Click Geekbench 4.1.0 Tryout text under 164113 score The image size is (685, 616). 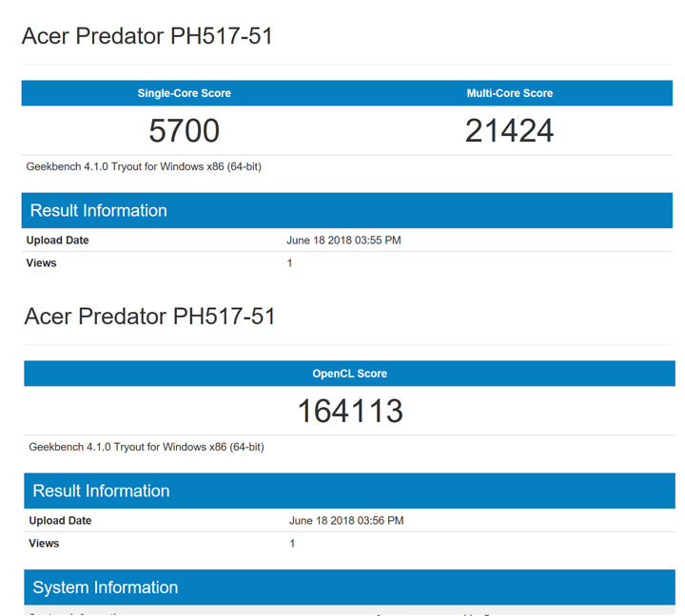pyautogui.click(x=147, y=447)
